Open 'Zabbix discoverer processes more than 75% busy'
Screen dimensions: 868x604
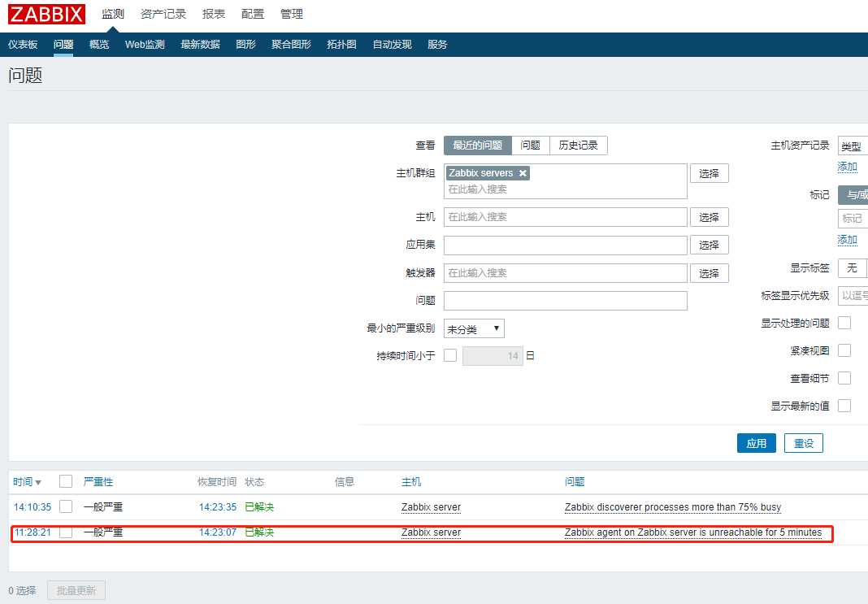click(673, 507)
